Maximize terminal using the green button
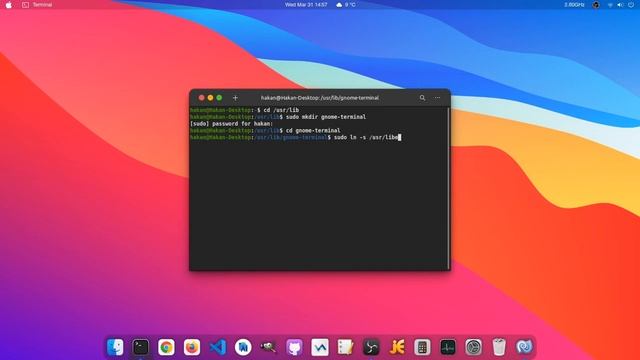The width and height of the screenshot is (640, 360). click(219, 98)
